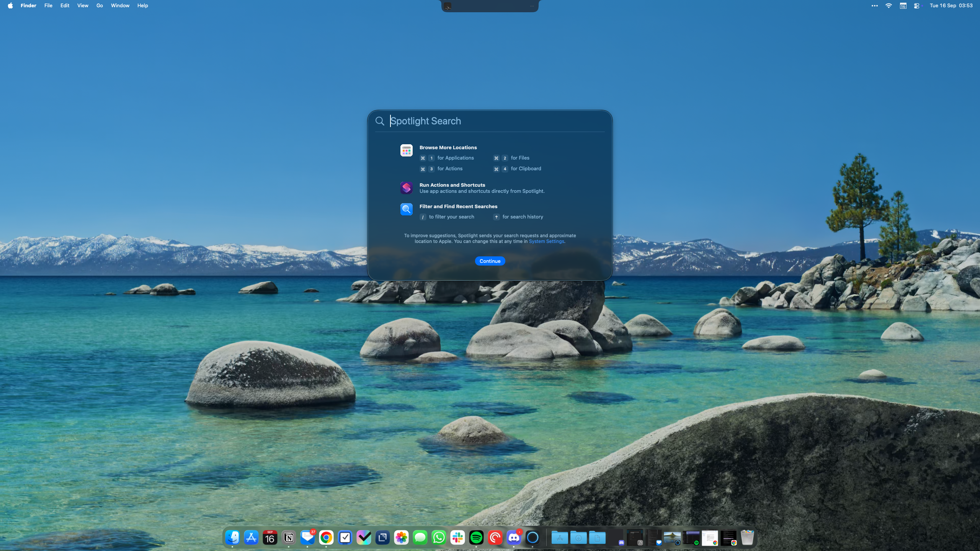Launch Google Chrome from the Dock

pyautogui.click(x=326, y=538)
